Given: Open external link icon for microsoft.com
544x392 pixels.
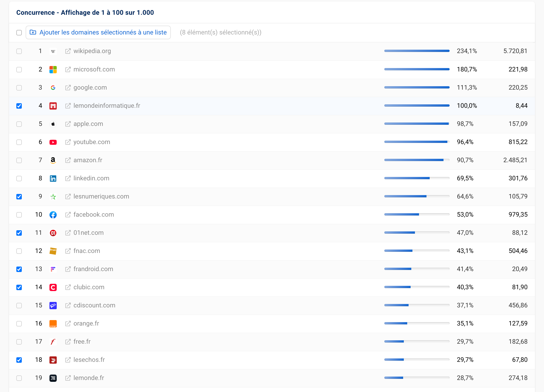Looking at the screenshot, I should (x=68, y=69).
